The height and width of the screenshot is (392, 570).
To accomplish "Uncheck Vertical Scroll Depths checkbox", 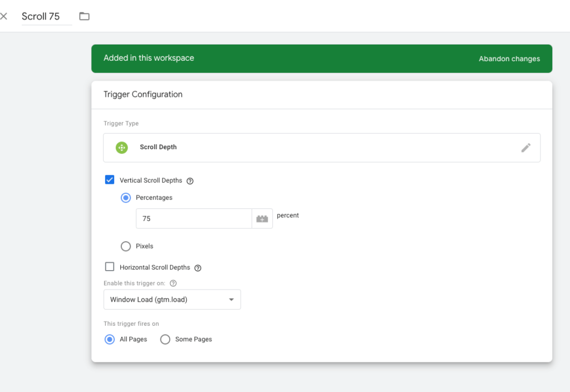I will (x=110, y=180).
